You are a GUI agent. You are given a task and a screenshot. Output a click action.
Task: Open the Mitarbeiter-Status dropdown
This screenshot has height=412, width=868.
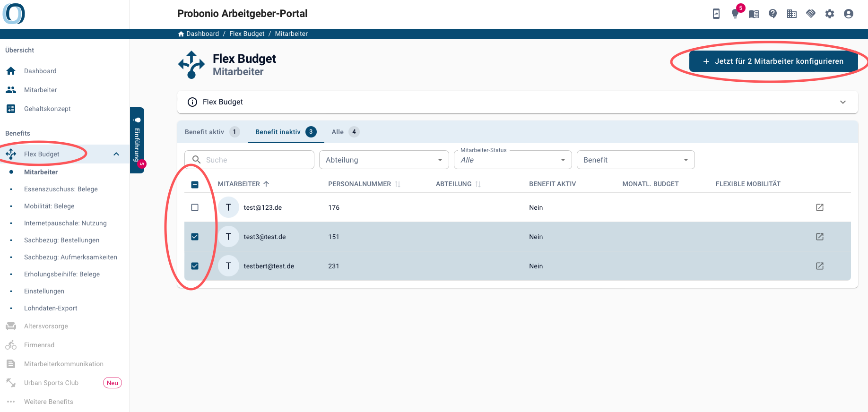click(x=513, y=160)
